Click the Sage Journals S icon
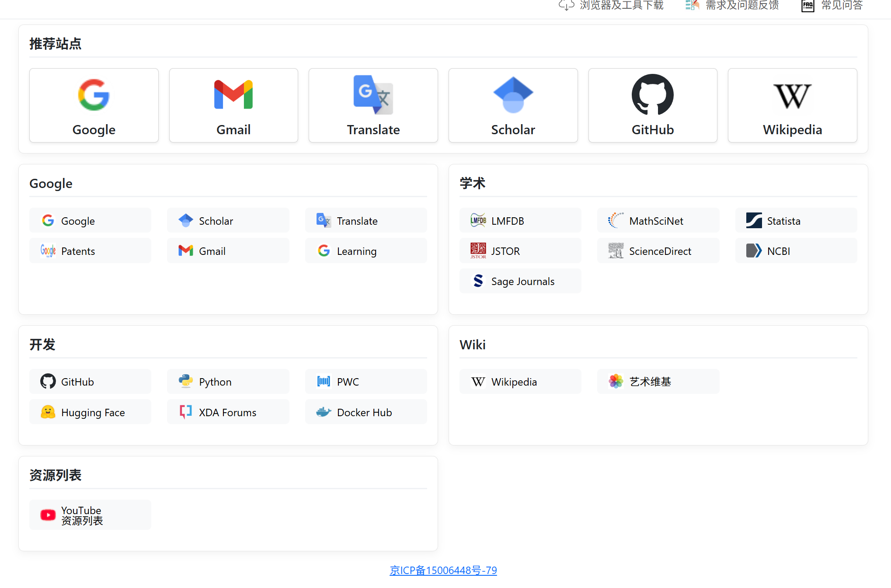891x588 pixels. pyautogui.click(x=478, y=281)
